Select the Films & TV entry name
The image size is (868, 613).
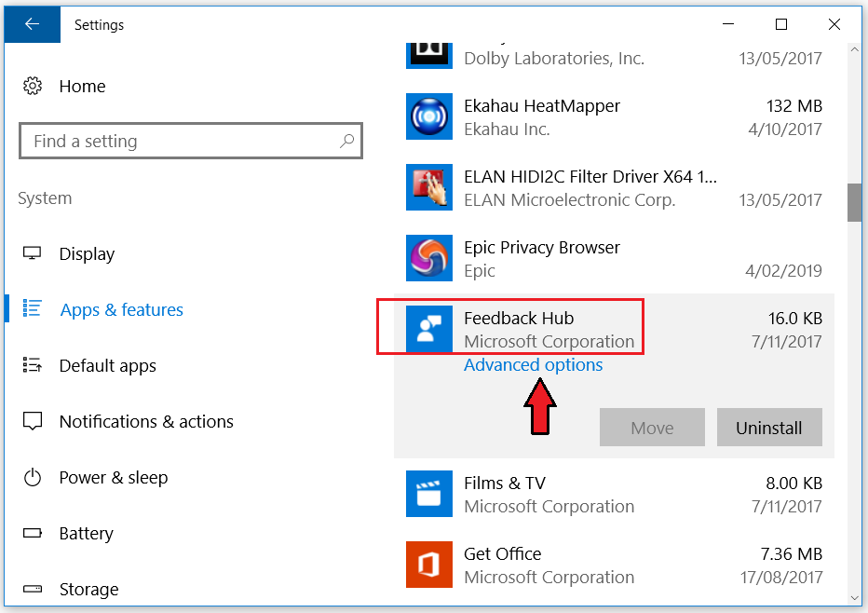click(504, 483)
